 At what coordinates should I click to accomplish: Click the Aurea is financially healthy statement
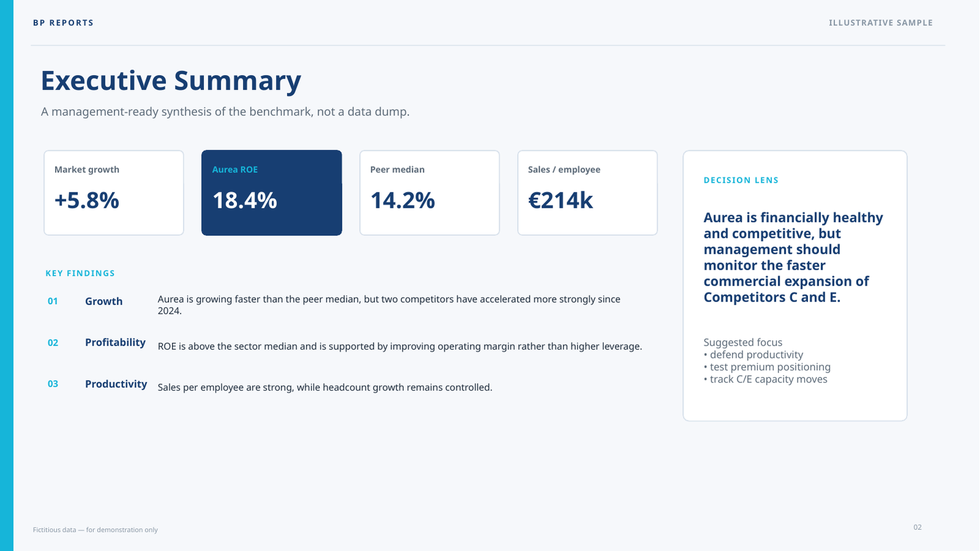(793, 257)
